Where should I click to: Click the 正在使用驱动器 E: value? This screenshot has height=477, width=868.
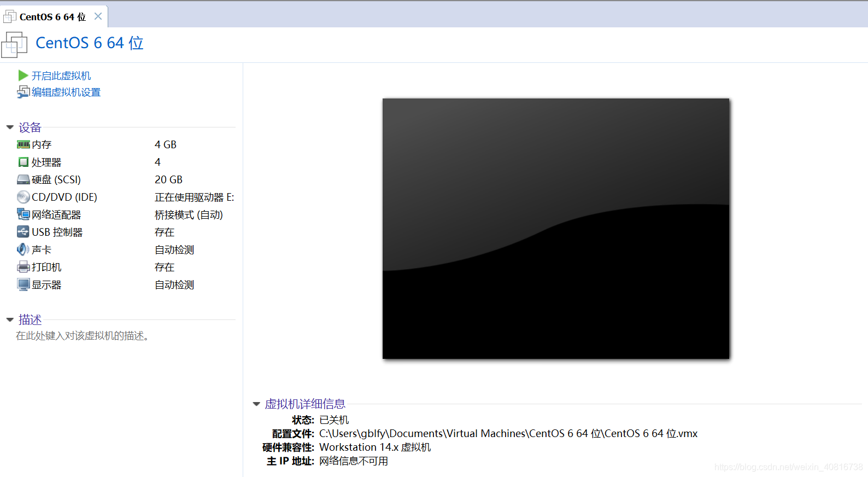pos(194,197)
